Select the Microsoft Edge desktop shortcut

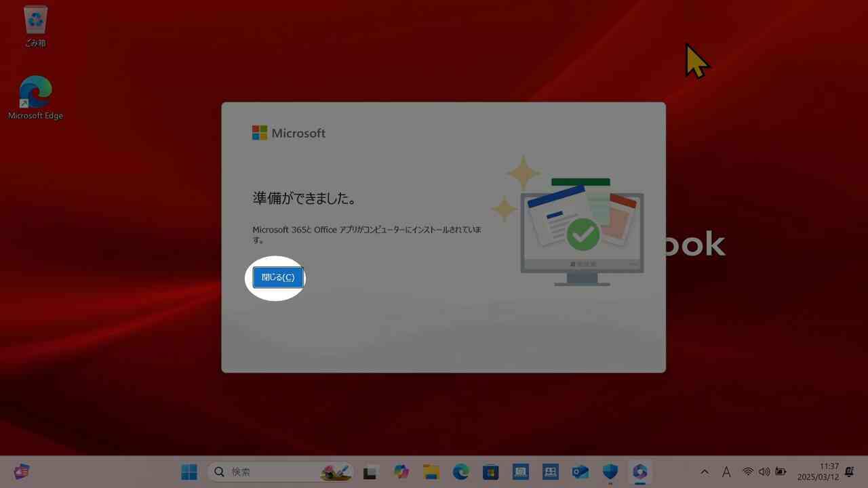click(35, 98)
